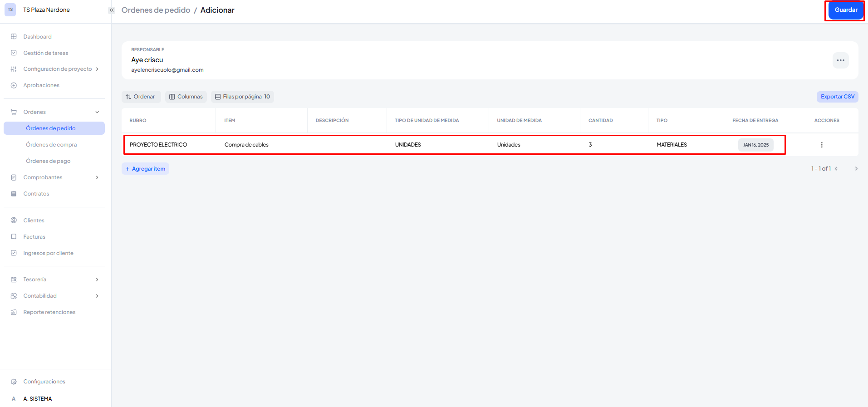This screenshot has height=407, width=868.
Task: Click the Dashboard grid icon
Action: tap(14, 37)
